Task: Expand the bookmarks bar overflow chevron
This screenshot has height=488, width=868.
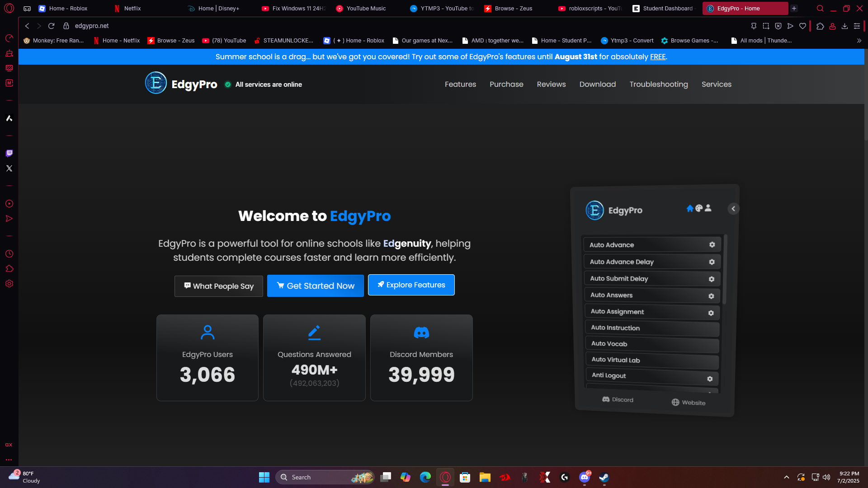Action: 859,41
